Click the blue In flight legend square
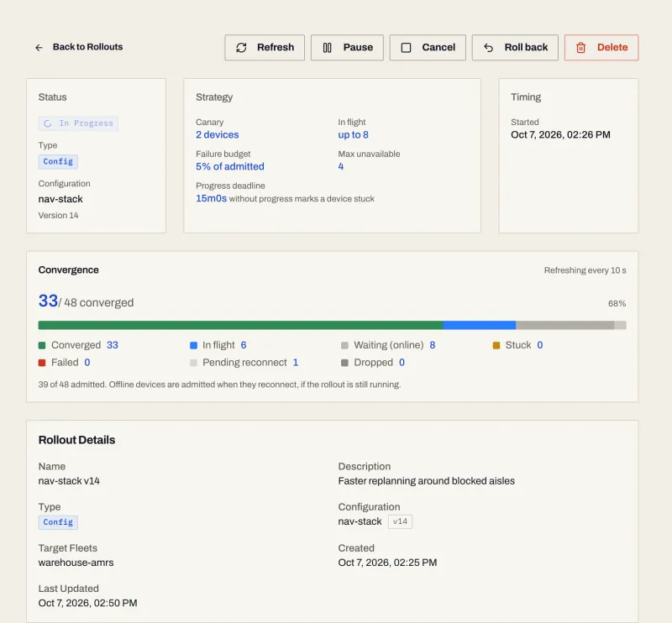 (193, 345)
